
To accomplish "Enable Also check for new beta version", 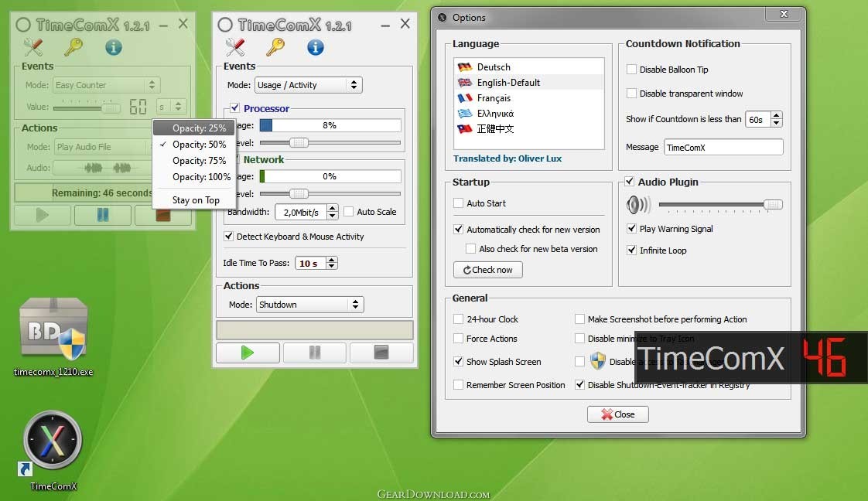I will click(470, 249).
